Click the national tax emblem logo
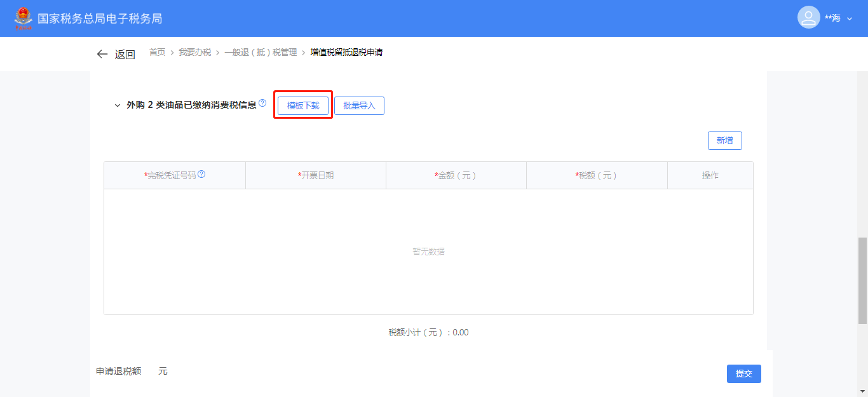Viewport: 868px width, 397px height. coord(24,18)
